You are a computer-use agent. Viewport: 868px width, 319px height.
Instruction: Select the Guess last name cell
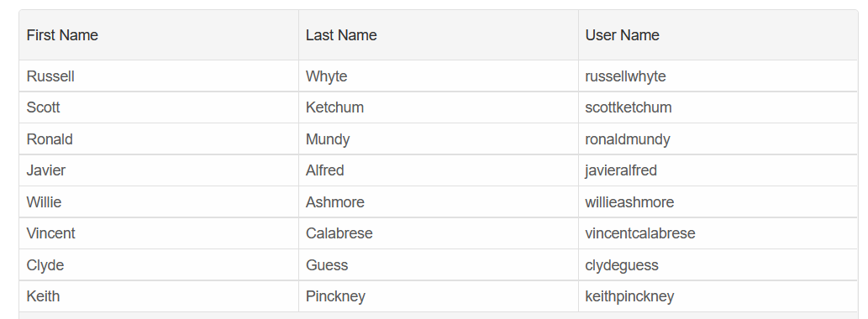click(x=439, y=264)
